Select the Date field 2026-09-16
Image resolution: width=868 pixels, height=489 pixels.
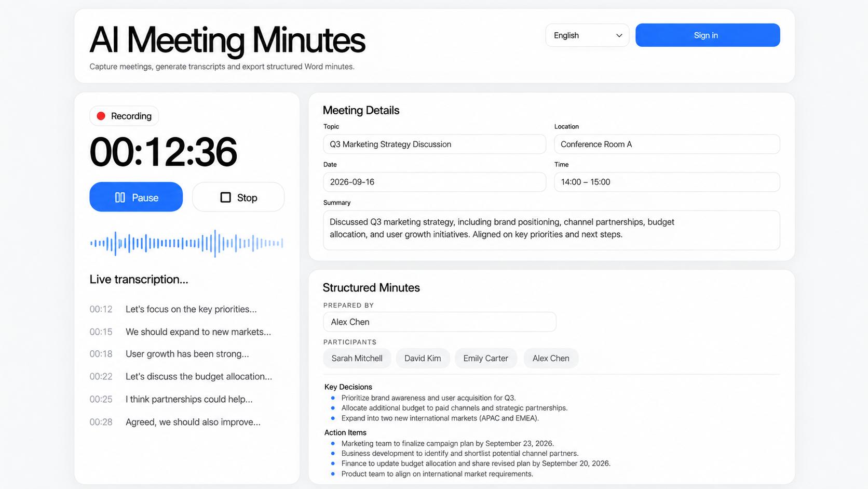pos(435,182)
